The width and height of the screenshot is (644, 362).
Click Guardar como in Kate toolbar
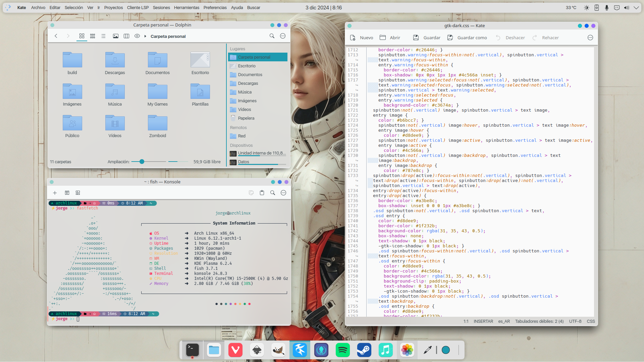click(x=467, y=38)
